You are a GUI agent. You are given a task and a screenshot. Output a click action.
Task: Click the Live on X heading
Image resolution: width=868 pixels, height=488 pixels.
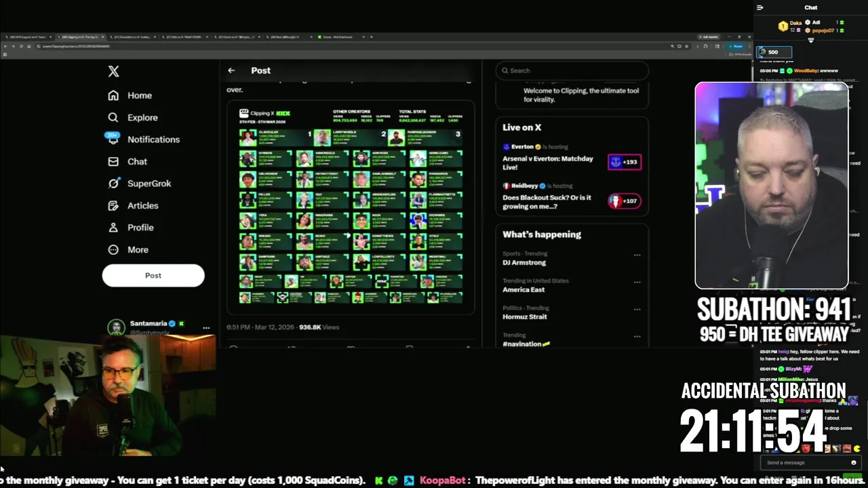pyautogui.click(x=521, y=127)
